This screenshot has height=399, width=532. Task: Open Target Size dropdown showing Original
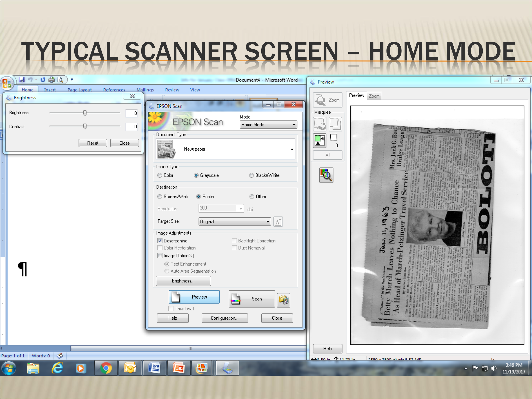click(x=235, y=222)
